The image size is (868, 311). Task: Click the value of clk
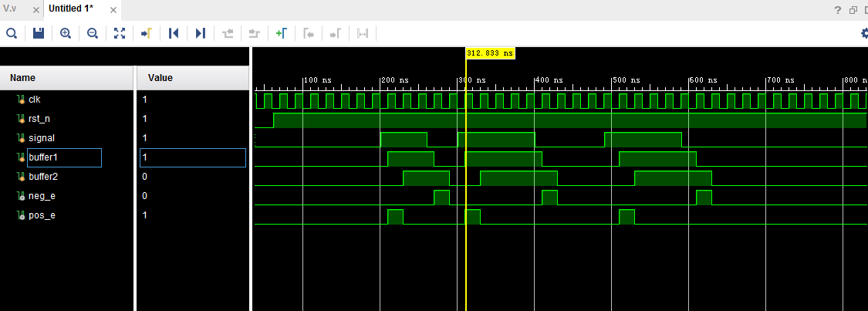pos(145,100)
